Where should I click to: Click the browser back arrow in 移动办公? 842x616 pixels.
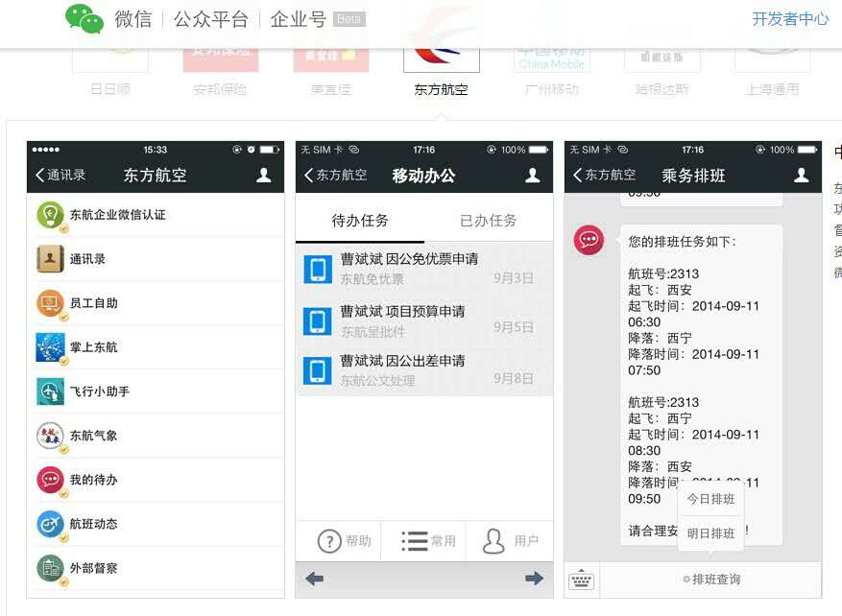(314, 579)
